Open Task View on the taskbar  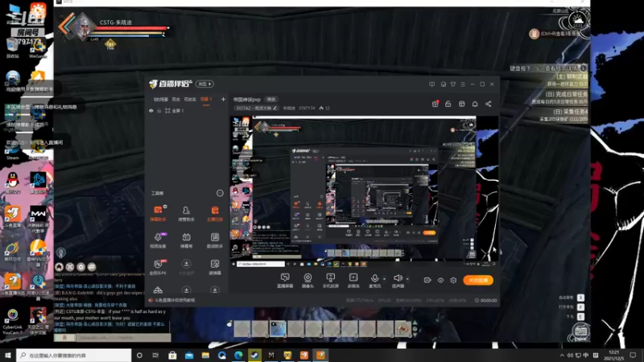pyautogui.click(x=155, y=355)
